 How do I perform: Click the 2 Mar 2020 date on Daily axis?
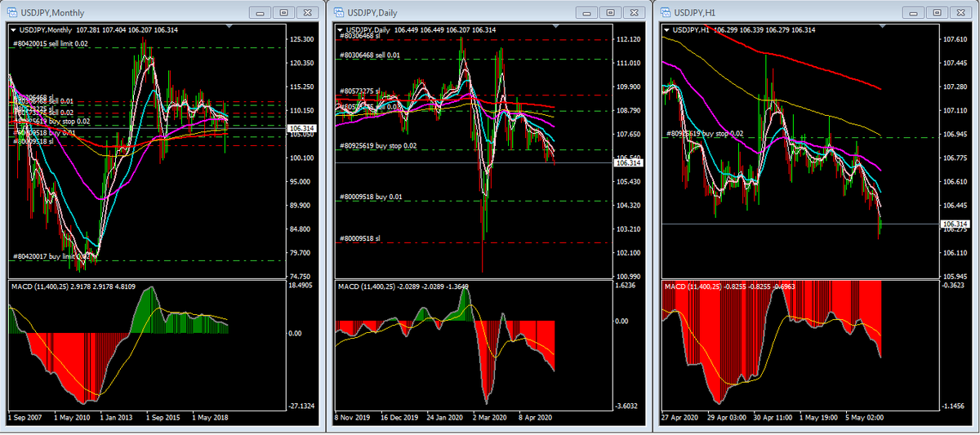[x=490, y=418]
